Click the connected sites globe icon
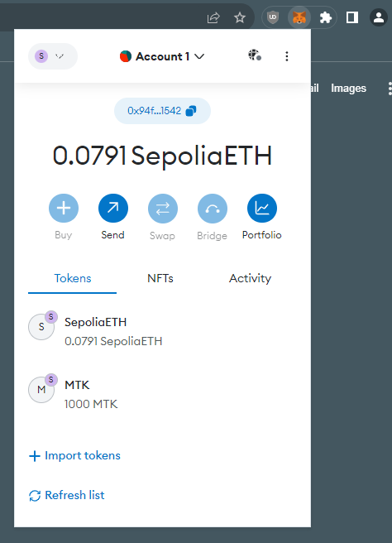The width and height of the screenshot is (392, 543). 255,55
